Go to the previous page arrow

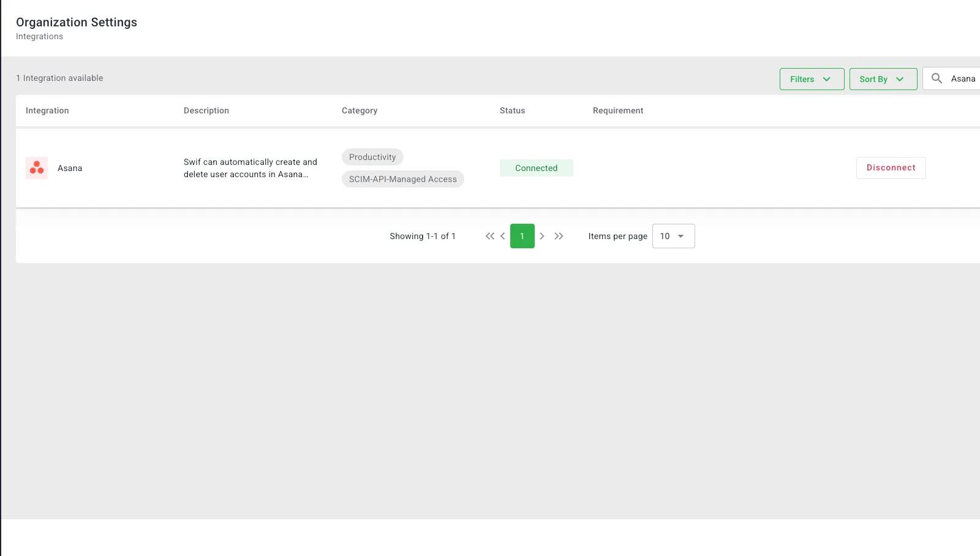tap(503, 236)
